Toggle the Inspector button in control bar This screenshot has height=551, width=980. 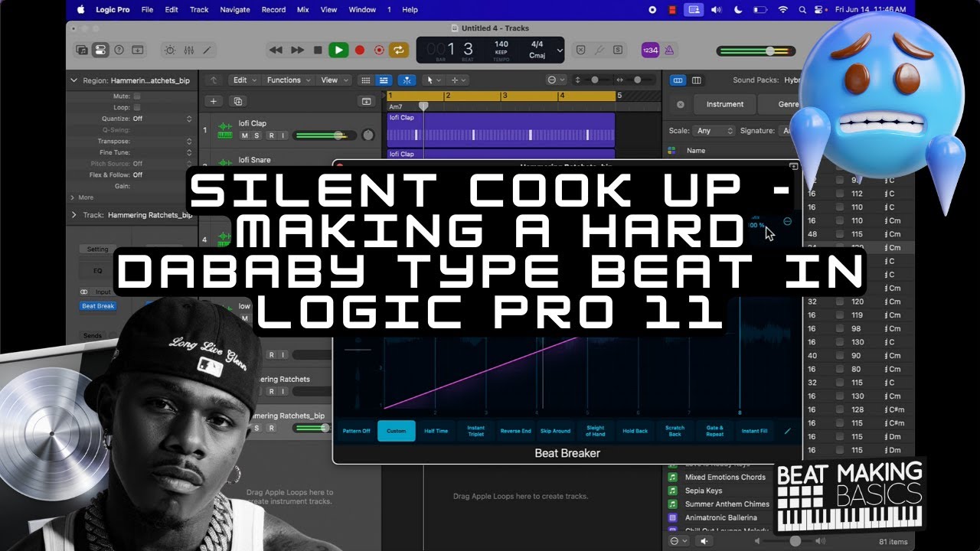click(x=100, y=51)
